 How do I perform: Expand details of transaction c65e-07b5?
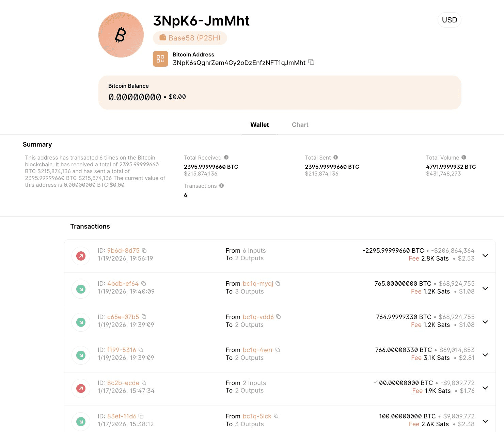(x=485, y=322)
